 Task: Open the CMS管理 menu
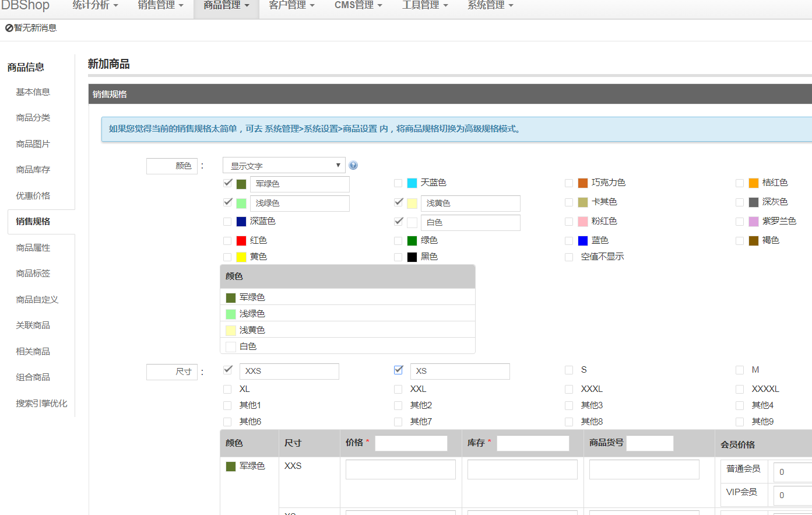(x=358, y=5)
